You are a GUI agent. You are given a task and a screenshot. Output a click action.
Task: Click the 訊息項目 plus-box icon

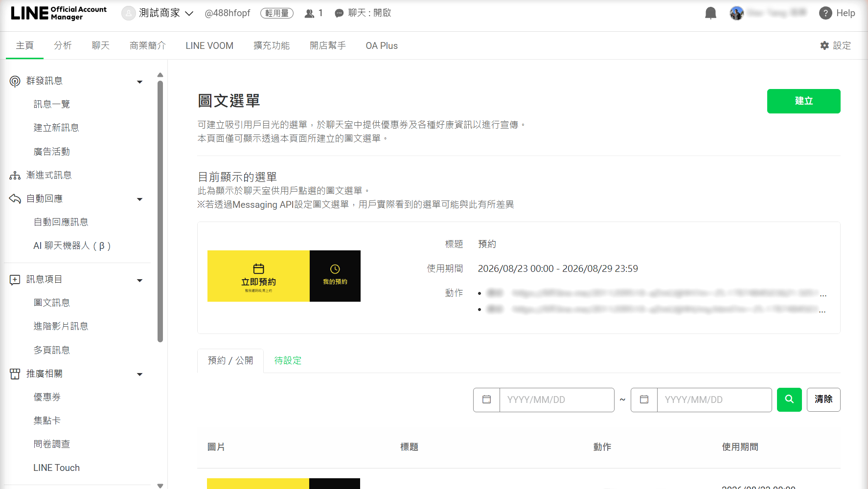click(15, 280)
